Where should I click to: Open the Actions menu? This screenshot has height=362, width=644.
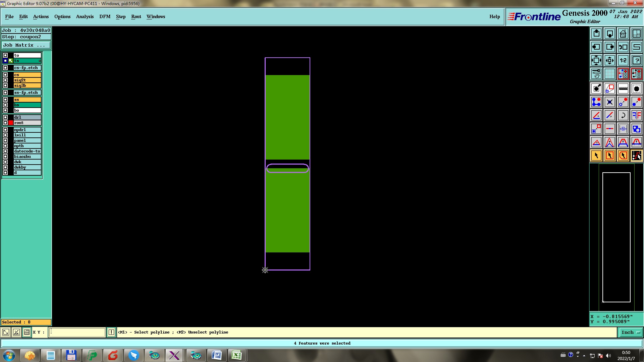point(41,16)
